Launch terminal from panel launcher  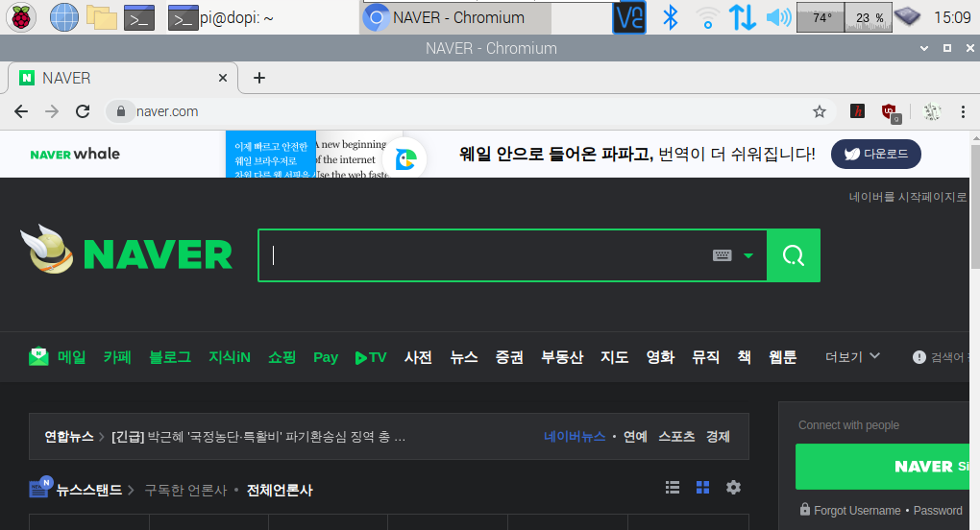138,17
